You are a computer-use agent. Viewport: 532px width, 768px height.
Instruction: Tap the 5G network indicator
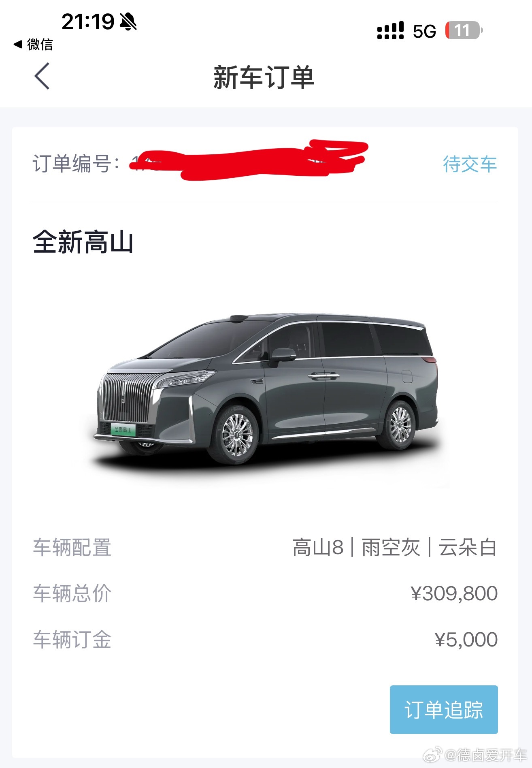tap(424, 31)
